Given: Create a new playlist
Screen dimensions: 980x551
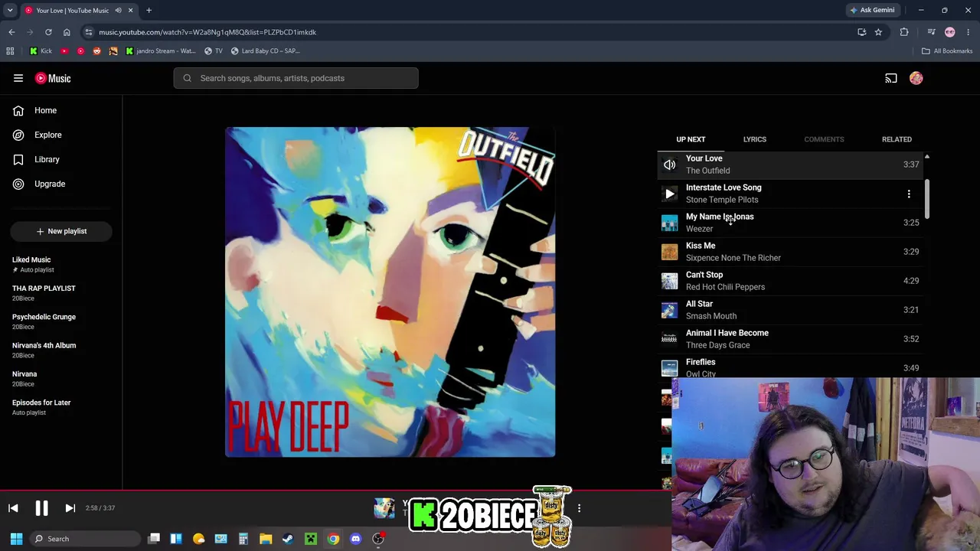Looking at the screenshot, I should pos(61,231).
